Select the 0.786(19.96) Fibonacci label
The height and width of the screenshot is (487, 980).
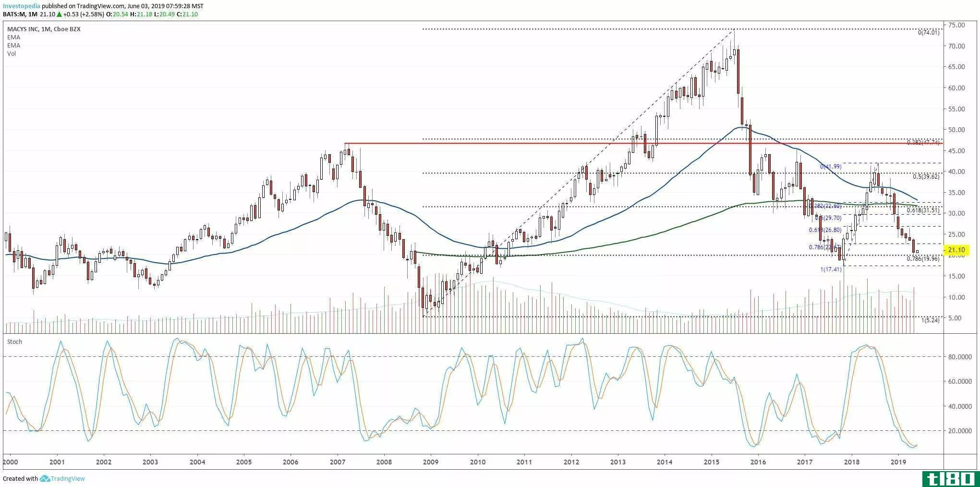(923, 259)
